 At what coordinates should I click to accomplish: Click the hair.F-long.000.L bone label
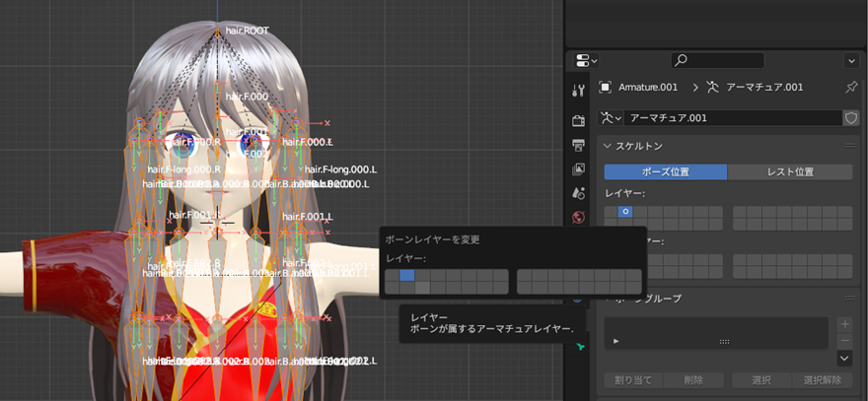coord(340,169)
